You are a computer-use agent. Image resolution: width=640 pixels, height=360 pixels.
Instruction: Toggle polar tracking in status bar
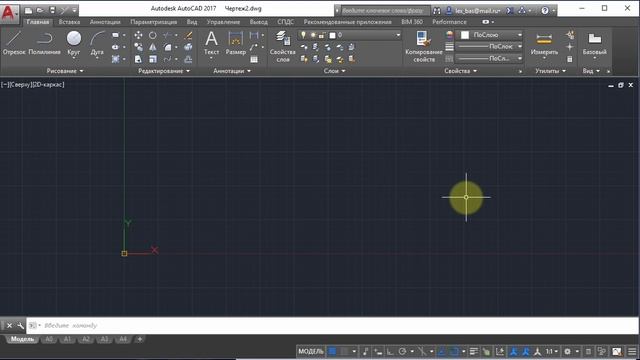pyautogui.click(x=402, y=351)
